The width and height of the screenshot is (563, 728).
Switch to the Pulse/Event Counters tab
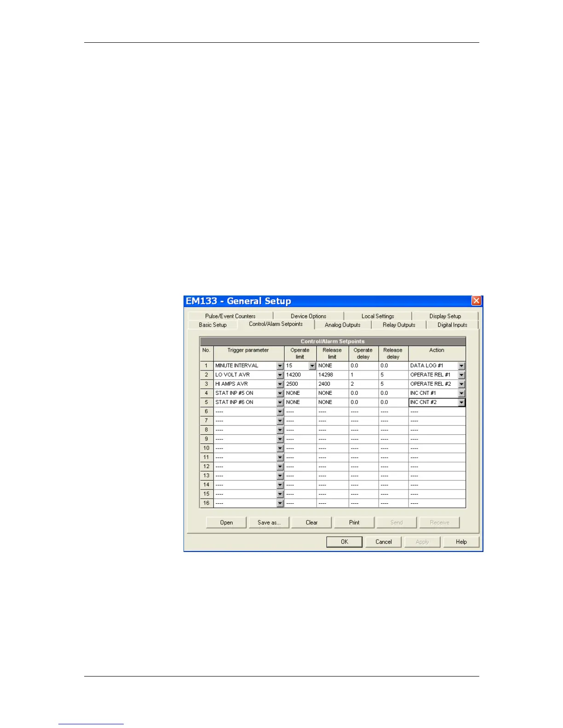click(x=230, y=316)
